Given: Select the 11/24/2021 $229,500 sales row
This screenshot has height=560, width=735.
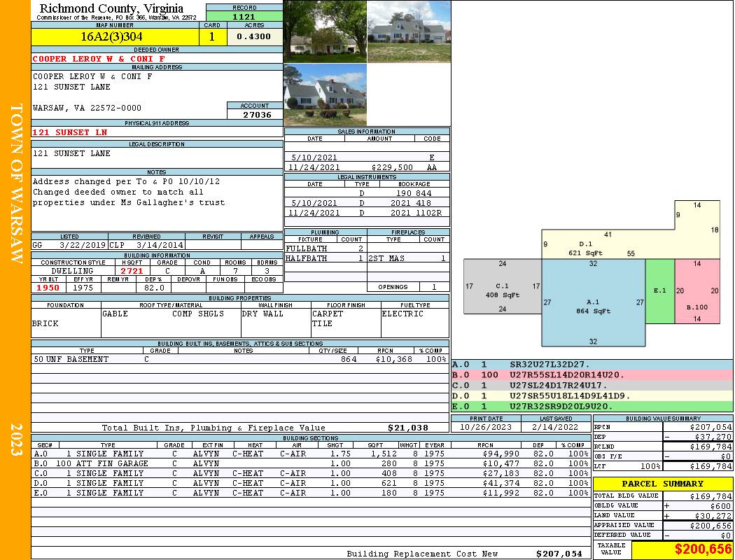Looking at the screenshot, I should (366, 168).
